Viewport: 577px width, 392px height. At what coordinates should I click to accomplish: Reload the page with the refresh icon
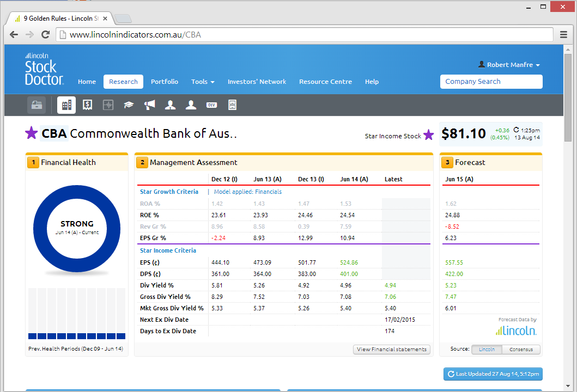[46, 34]
